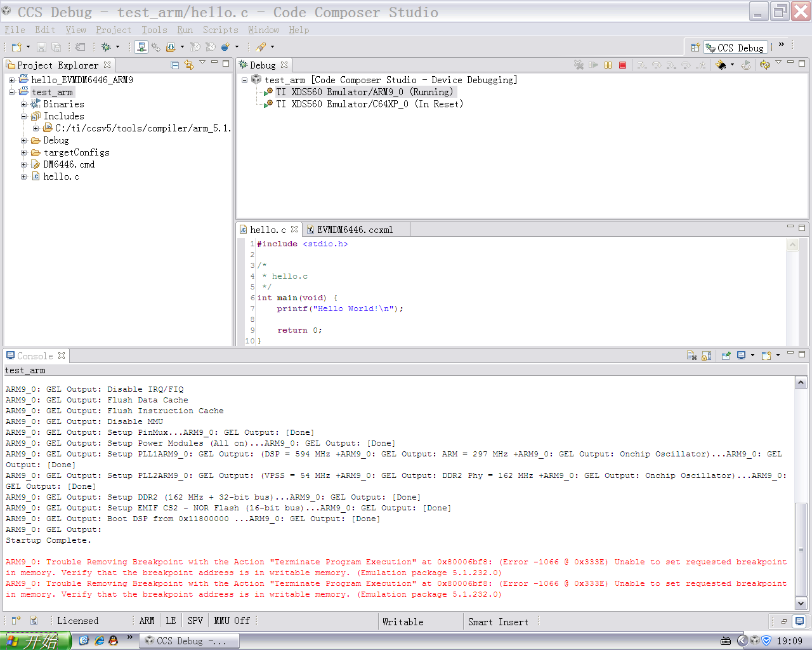Click the blue console icon in bottom-right corner
Viewport: 812px width, 650px height.
[x=799, y=621]
